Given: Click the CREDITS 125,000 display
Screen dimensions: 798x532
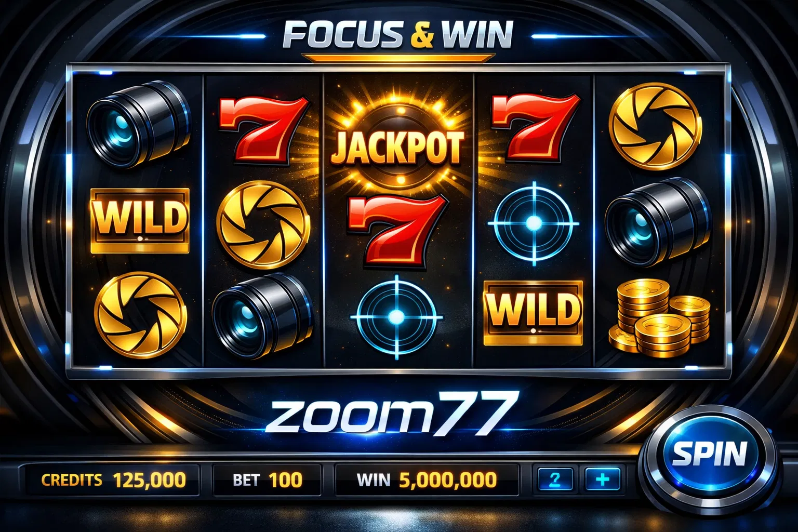Looking at the screenshot, I should [x=113, y=480].
